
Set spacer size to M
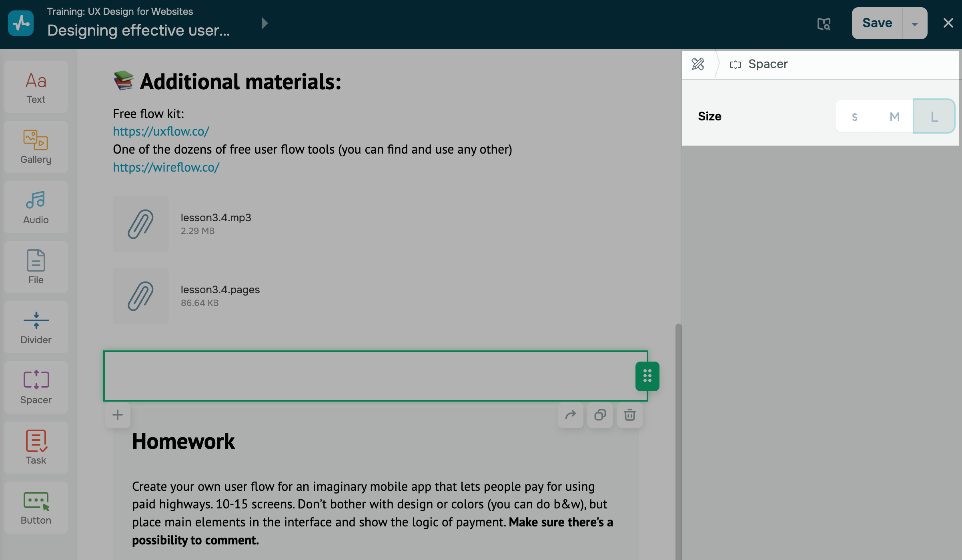click(x=894, y=117)
